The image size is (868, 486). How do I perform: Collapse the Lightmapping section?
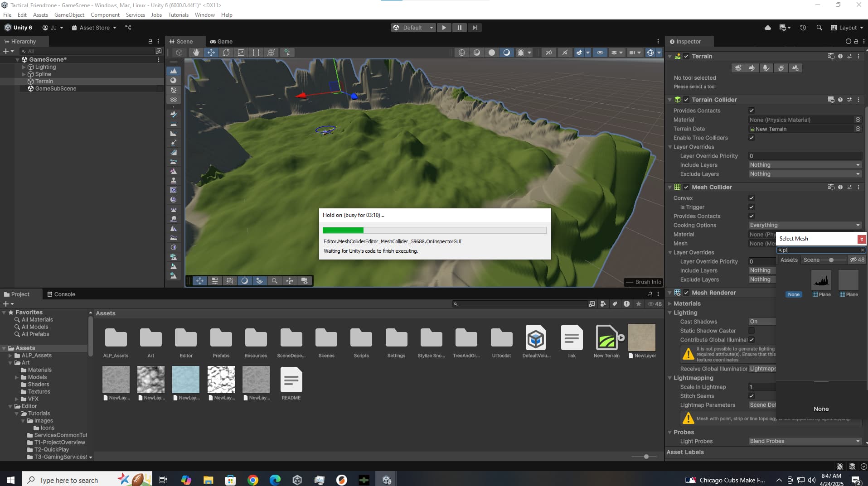click(x=671, y=378)
